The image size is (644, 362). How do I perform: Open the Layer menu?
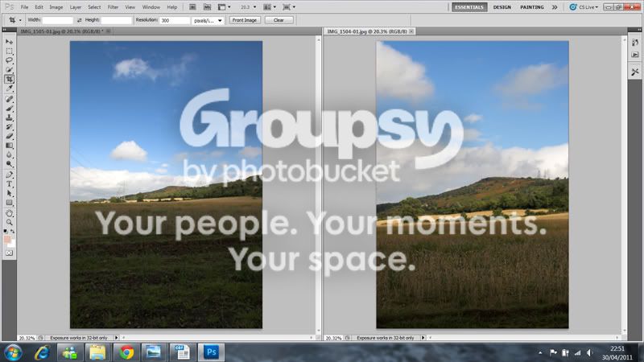[75, 7]
